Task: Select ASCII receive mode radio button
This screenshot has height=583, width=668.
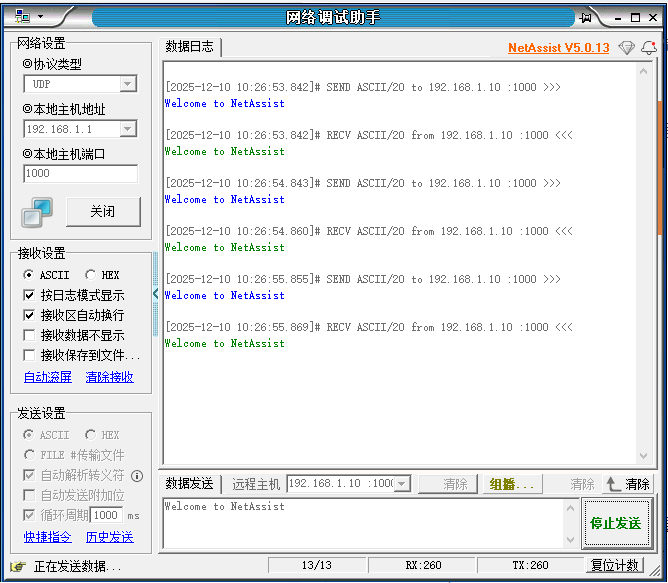Action: click(29, 275)
